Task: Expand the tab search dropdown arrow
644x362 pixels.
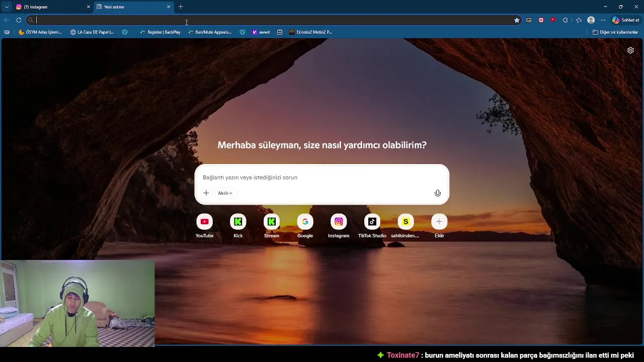Action: 7,7
